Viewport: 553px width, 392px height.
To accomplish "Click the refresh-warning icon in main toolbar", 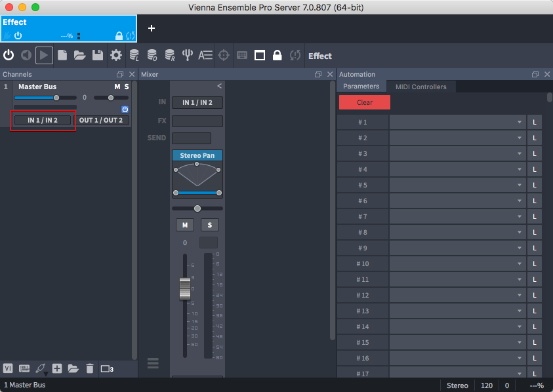I will [295, 55].
